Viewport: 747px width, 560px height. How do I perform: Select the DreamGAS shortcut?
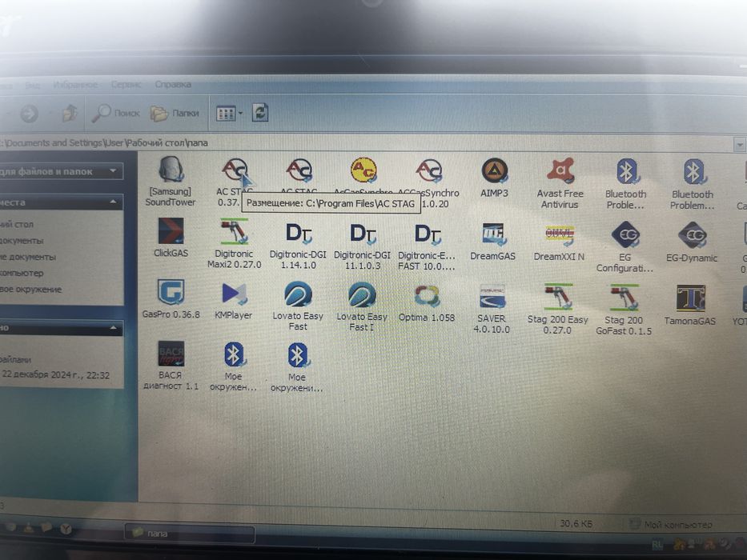492,241
